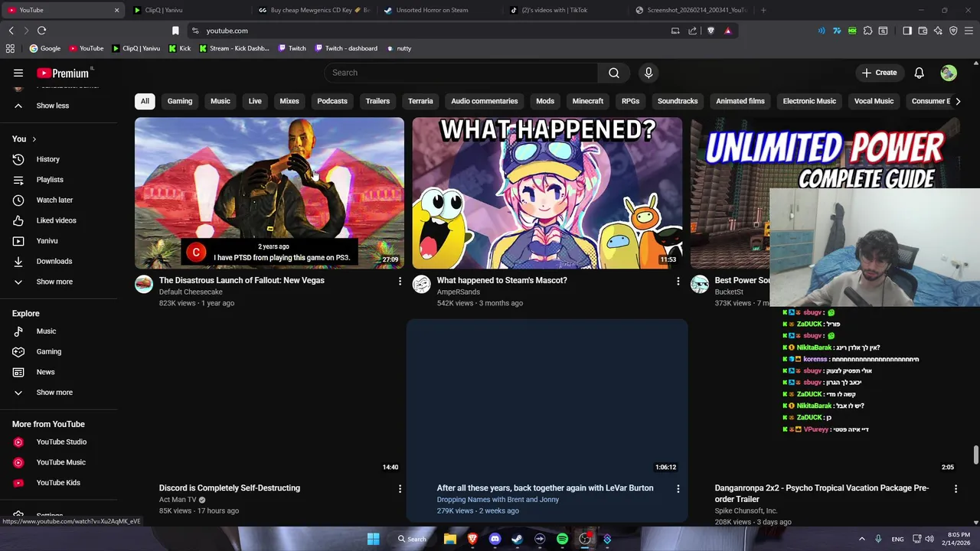Open YouTube notifications bell
Screen dimensions: 980x551
tap(919, 73)
